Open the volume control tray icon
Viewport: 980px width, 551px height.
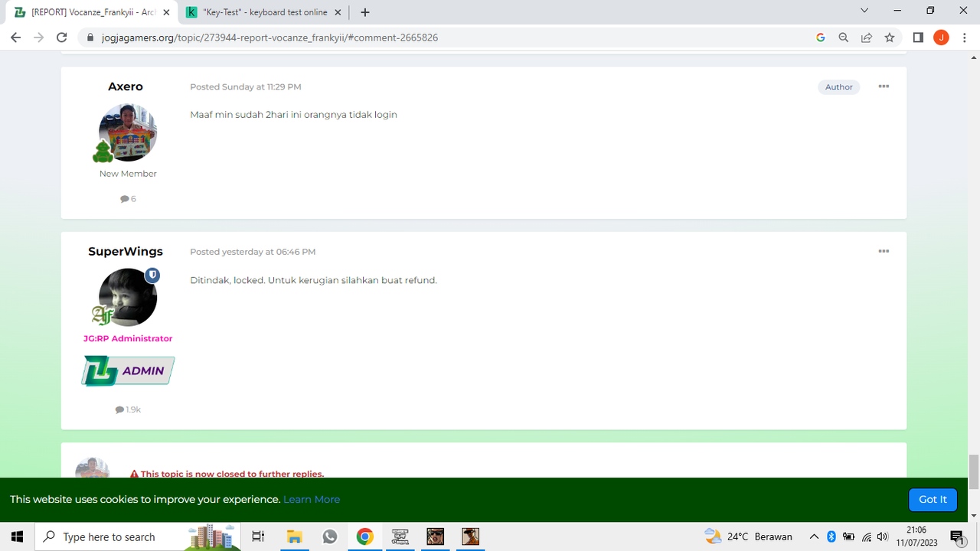(883, 536)
